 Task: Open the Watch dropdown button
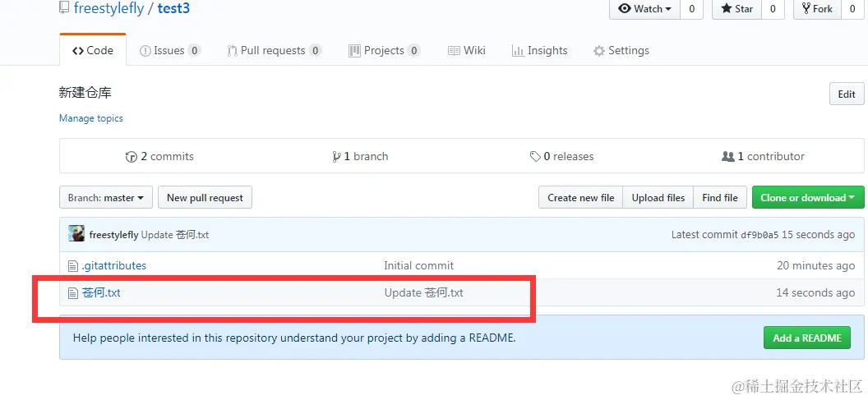point(645,9)
